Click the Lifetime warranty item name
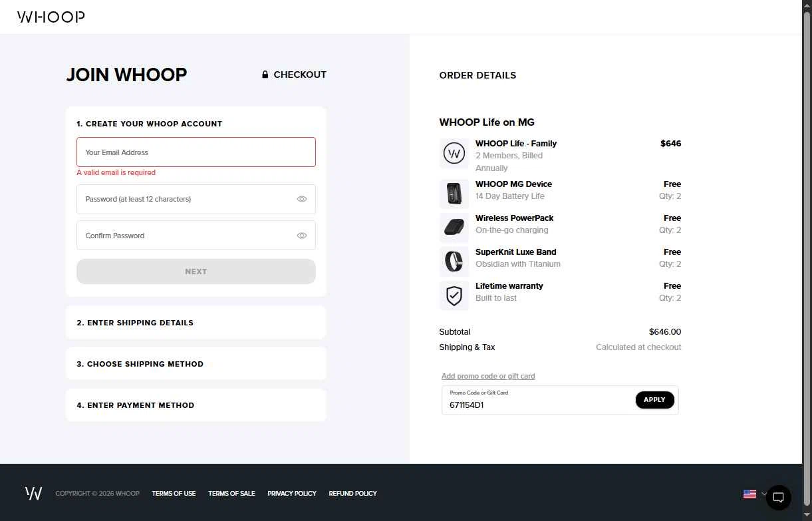The height and width of the screenshot is (521, 812). pos(509,286)
